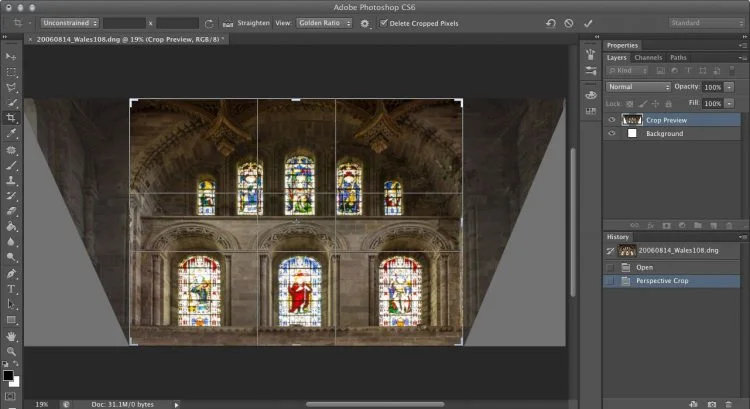Open the Color palette panel icon
This screenshot has height=409, width=750.
(591, 95)
